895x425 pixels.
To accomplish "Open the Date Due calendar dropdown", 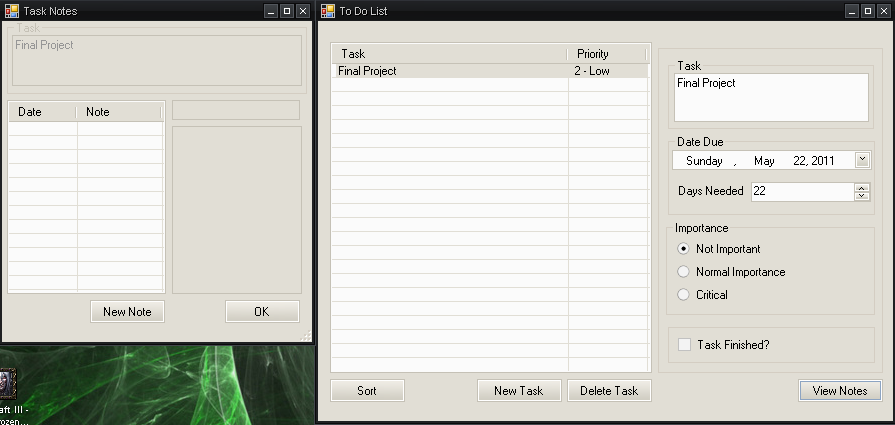I will click(x=862, y=160).
